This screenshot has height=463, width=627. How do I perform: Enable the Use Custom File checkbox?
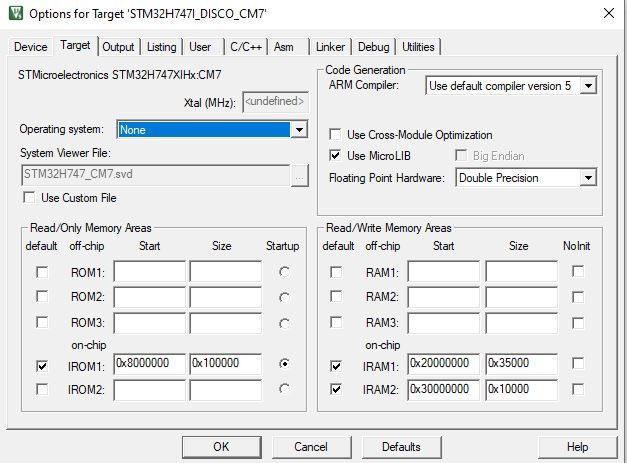point(29,198)
